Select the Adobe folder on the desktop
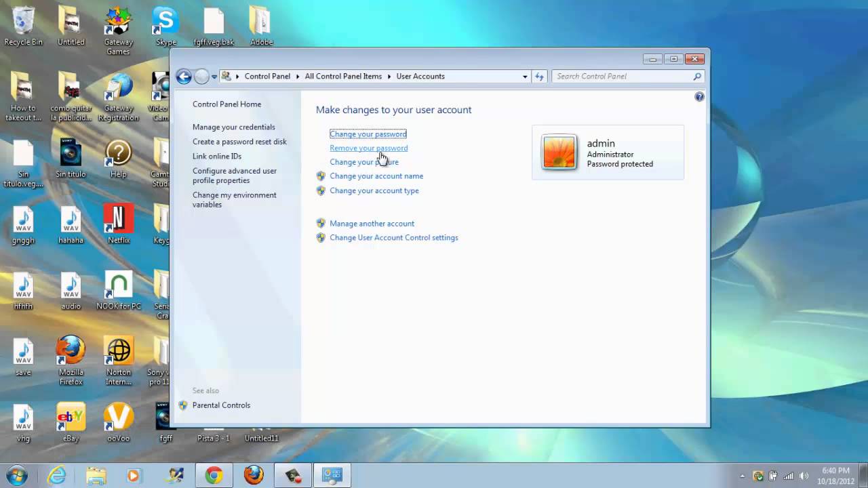Viewport: 868px width, 488px height. point(261,26)
